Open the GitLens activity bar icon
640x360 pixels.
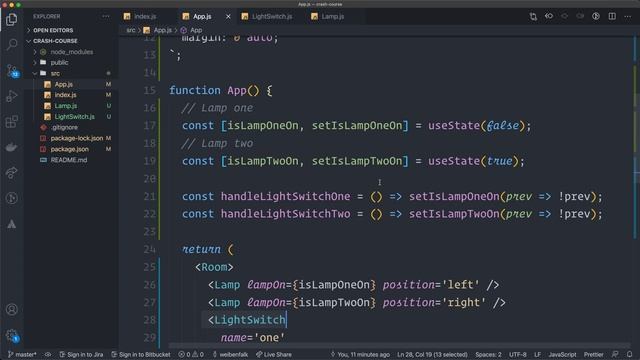click(12, 198)
